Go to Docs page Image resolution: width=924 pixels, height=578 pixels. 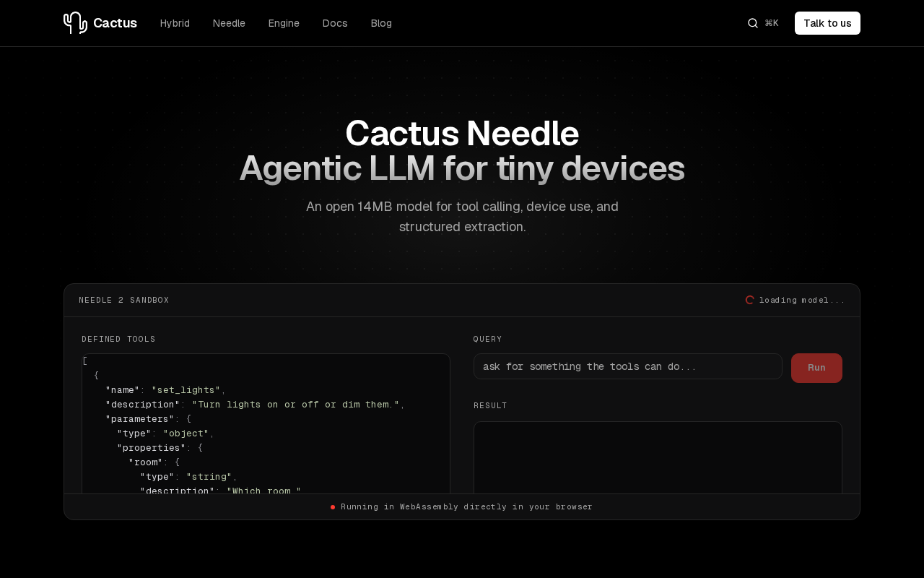point(335,23)
